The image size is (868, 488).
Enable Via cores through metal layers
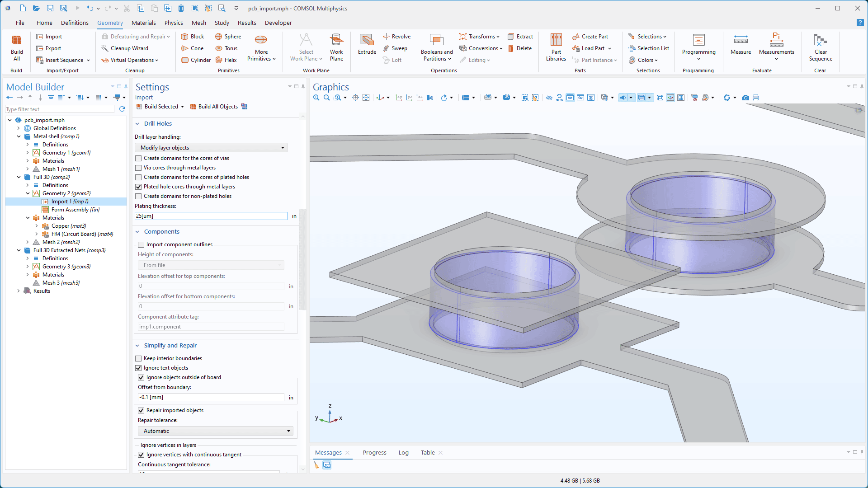click(138, 168)
